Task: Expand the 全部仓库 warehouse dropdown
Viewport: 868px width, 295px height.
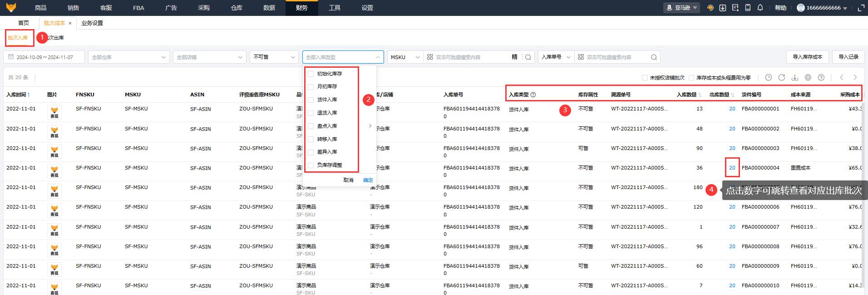Action: (129, 57)
